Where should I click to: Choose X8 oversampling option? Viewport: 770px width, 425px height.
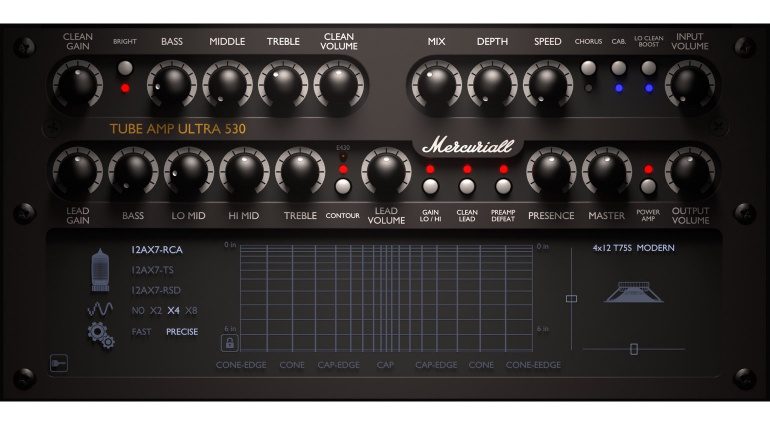pyautogui.click(x=191, y=311)
